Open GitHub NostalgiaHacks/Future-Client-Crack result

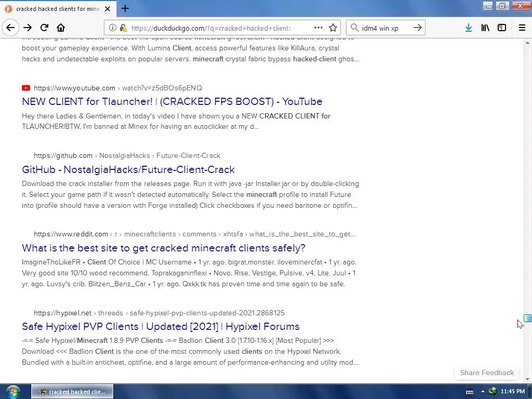pos(128,170)
